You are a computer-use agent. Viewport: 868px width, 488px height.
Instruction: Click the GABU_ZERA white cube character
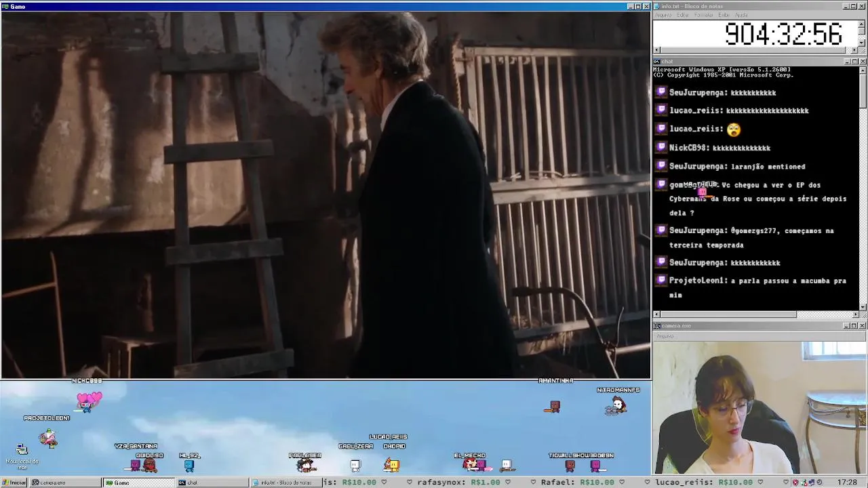click(x=355, y=465)
